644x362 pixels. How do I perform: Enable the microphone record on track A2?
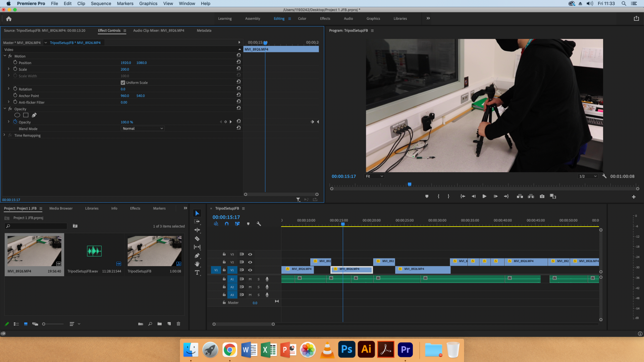click(267, 287)
